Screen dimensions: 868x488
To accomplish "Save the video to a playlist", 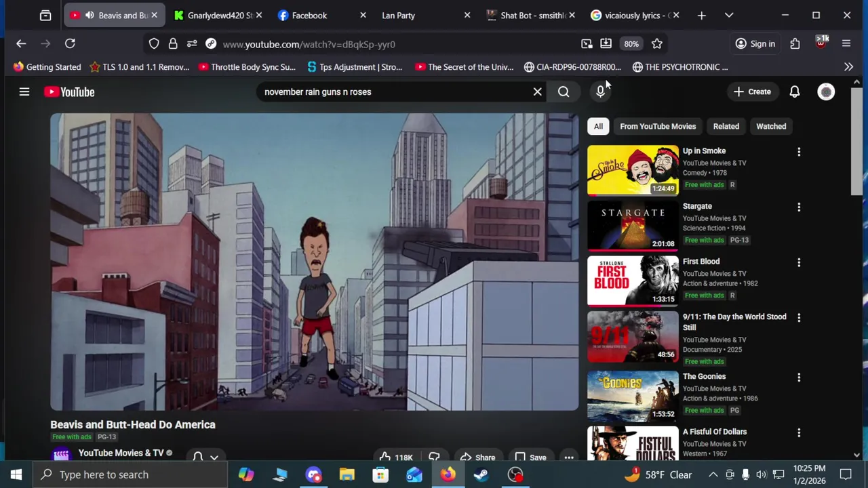I will point(530,457).
